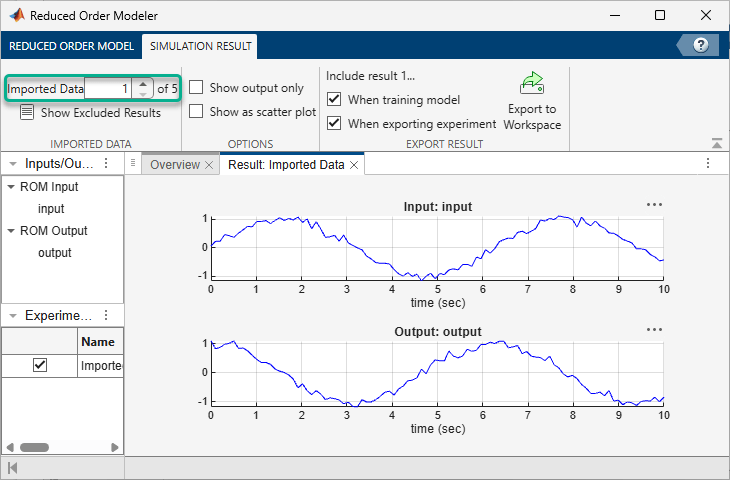
Task: Click the scrollbar right arrow in Experiments
Action: [x=115, y=447]
